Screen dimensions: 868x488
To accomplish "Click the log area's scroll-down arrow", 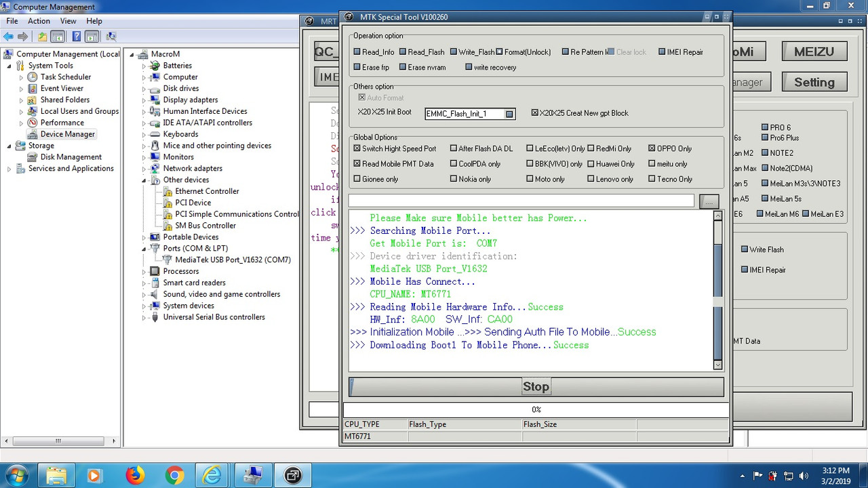I will click(718, 365).
